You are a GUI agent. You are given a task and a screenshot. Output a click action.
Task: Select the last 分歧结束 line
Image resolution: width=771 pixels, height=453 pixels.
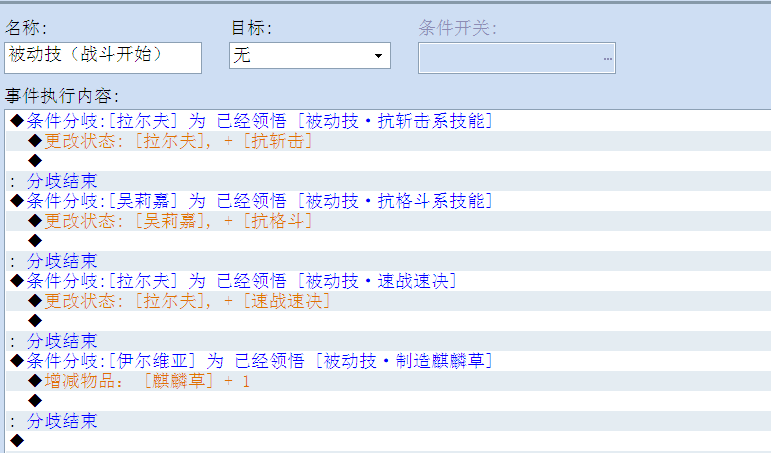pos(388,421)
